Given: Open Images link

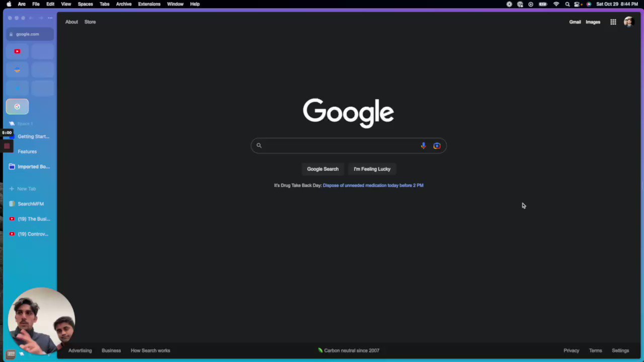Looking at the screenshot, I should pos(593,22).
